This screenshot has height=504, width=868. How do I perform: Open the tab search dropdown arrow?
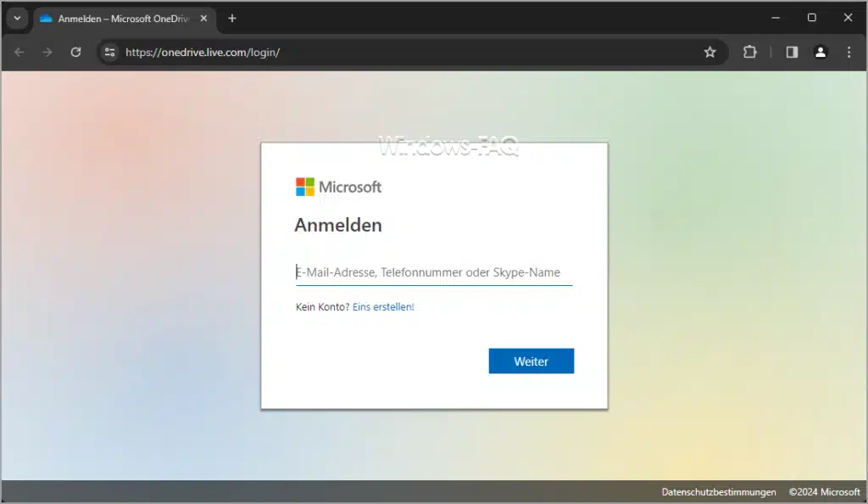[x=17, y=19]
